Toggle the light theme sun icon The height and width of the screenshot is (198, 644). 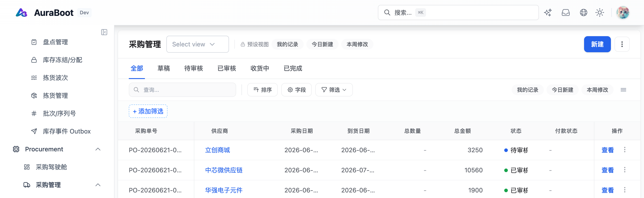click(x=600, y=13)
